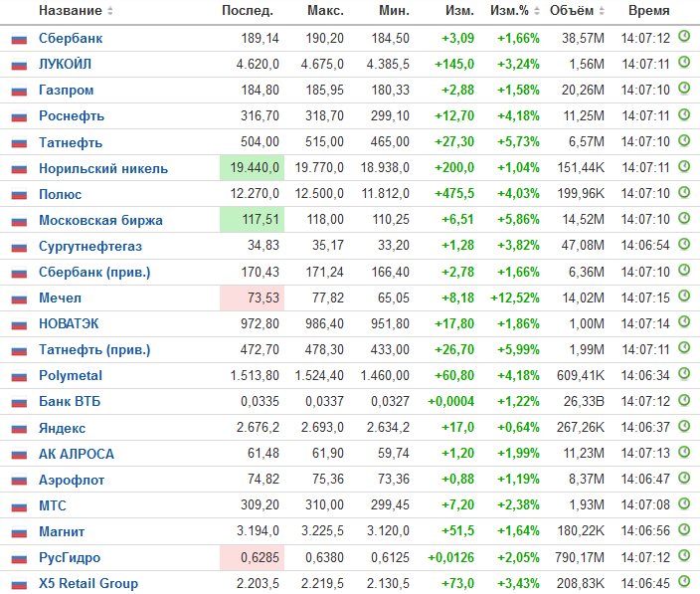Click the clock icon in МТС row
The image size is (700, 594).
684,503
